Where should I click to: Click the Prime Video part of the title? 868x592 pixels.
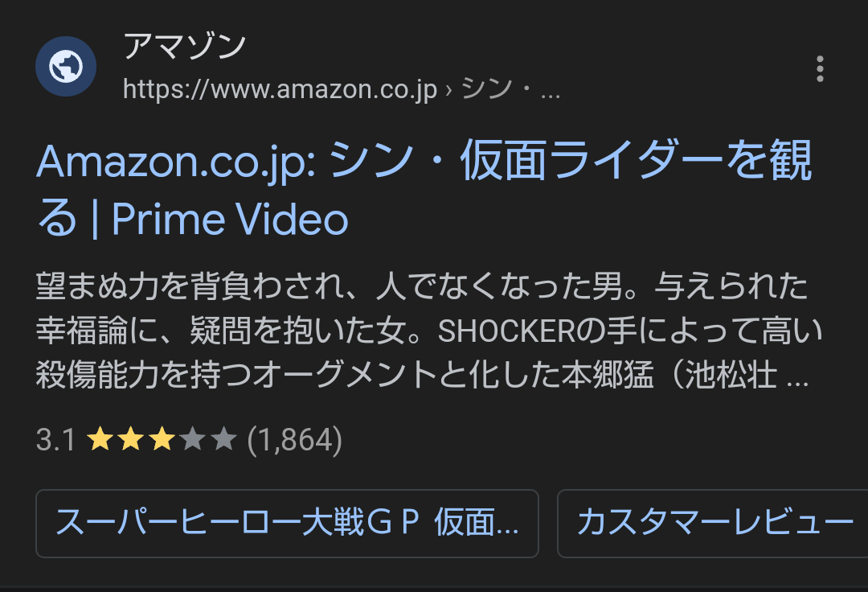231,220
